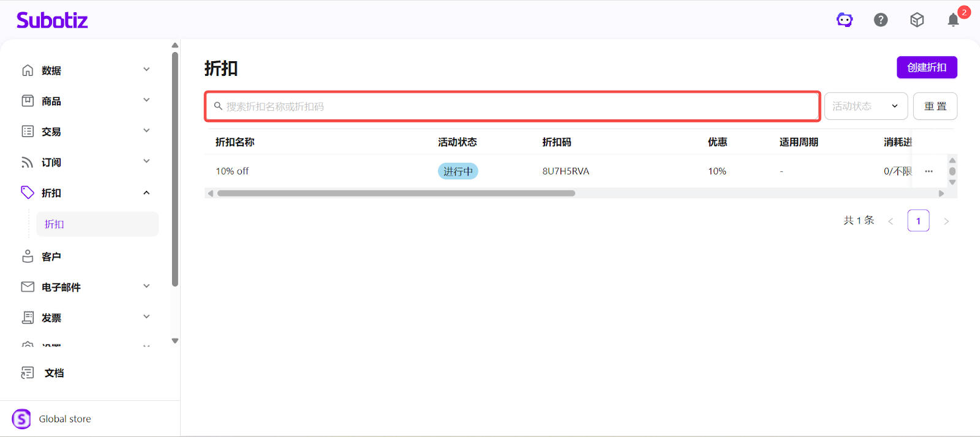980x437 pixels.
Task: Click the three-dot actions icon for 10% off
Action: tap(929, 171)
